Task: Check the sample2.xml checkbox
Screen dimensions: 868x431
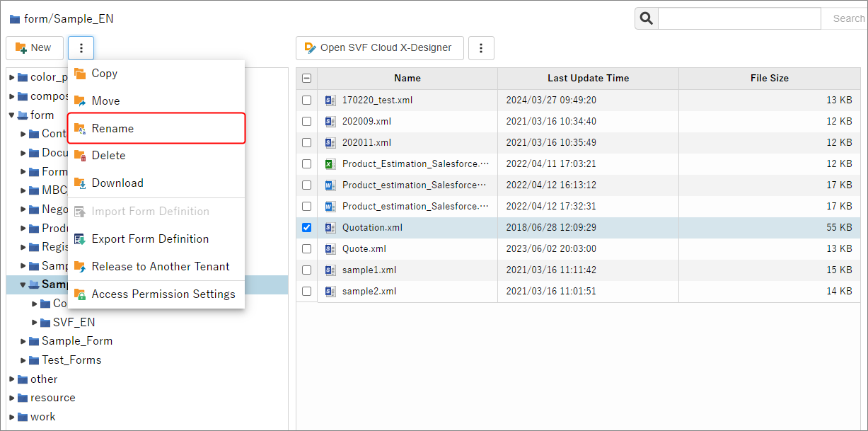Action: pos(306,292)
